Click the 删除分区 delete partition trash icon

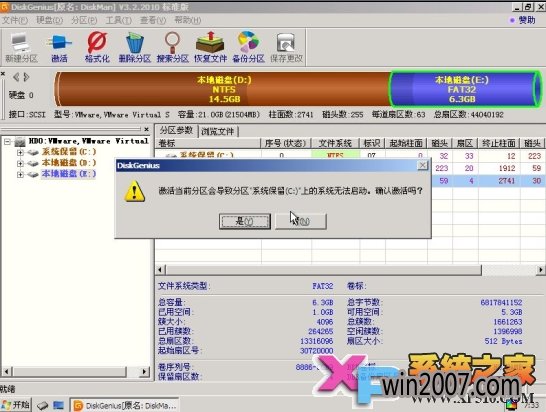tap(135, 48)
